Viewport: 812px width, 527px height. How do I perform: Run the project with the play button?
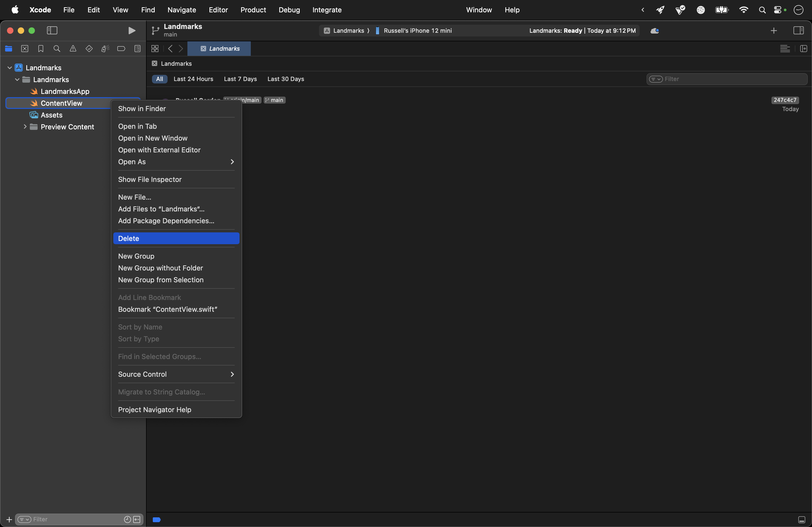(132, 31)
